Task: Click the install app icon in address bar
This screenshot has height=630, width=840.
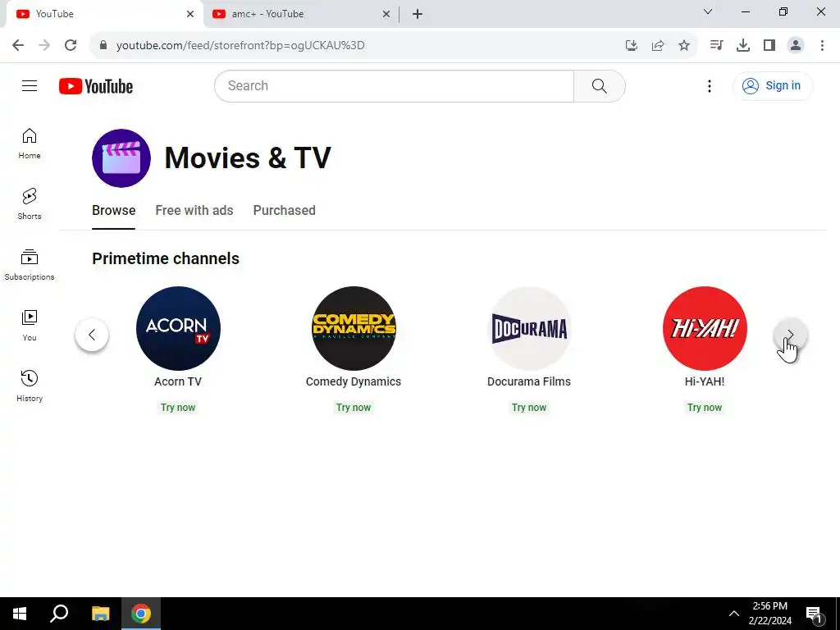Action: pos(632,45)
